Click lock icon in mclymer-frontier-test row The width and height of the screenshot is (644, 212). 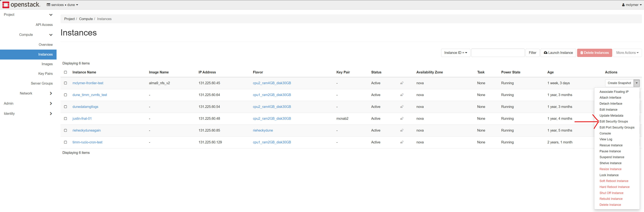[x=402, y=83]
